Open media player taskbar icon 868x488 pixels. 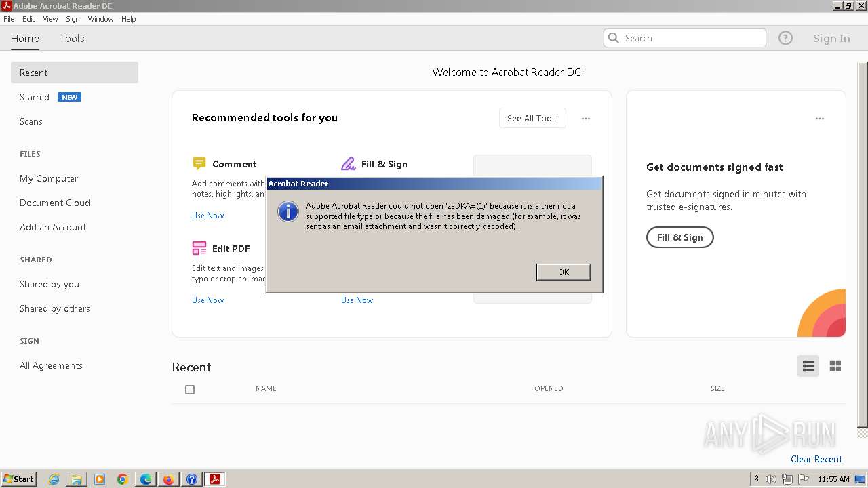click(100, 479)
